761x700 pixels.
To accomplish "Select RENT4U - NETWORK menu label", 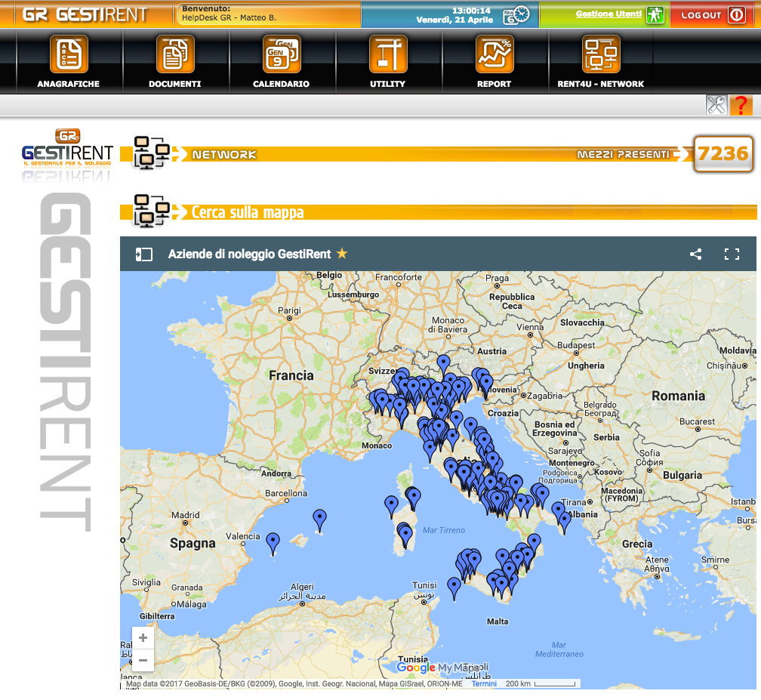I will pyautogui.click(x=601, y=84).
